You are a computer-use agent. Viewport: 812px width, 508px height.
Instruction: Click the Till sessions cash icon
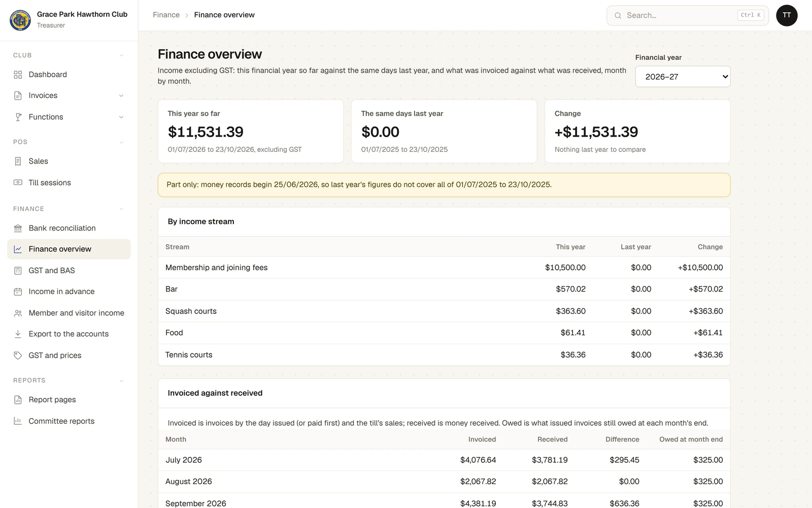coord(18,182)
